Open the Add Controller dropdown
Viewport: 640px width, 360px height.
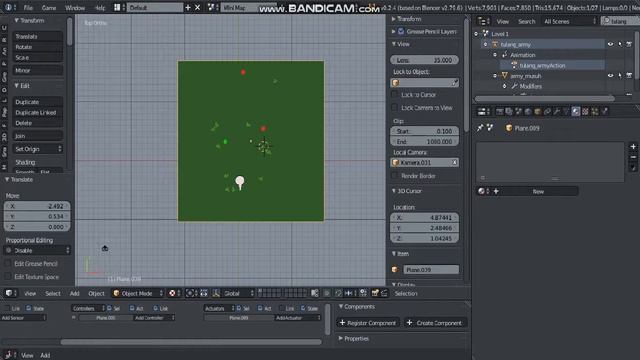pyautogui.click(x=155, y=318)
